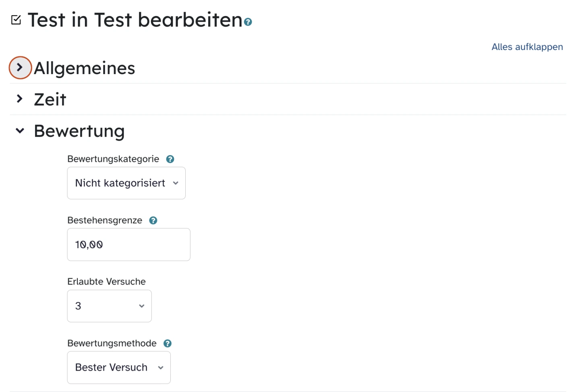
Task: Expand the Zeit section chevron
Action: [x=20, y=99]
